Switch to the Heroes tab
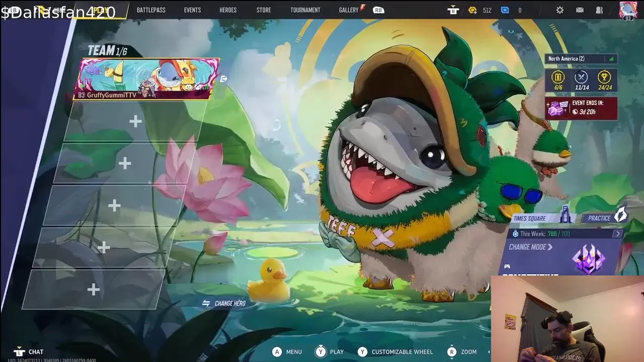The image size is (644, 362). click(x=228, y=10)
